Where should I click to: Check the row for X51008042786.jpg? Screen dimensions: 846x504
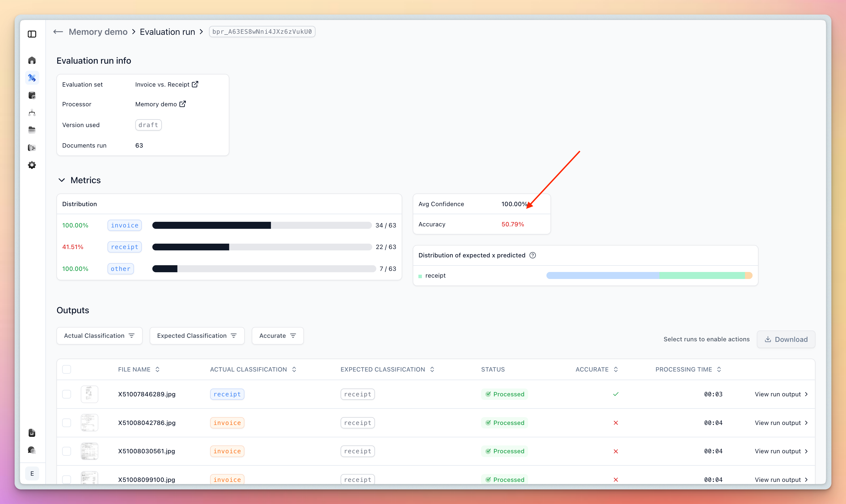tap(67, 423)
